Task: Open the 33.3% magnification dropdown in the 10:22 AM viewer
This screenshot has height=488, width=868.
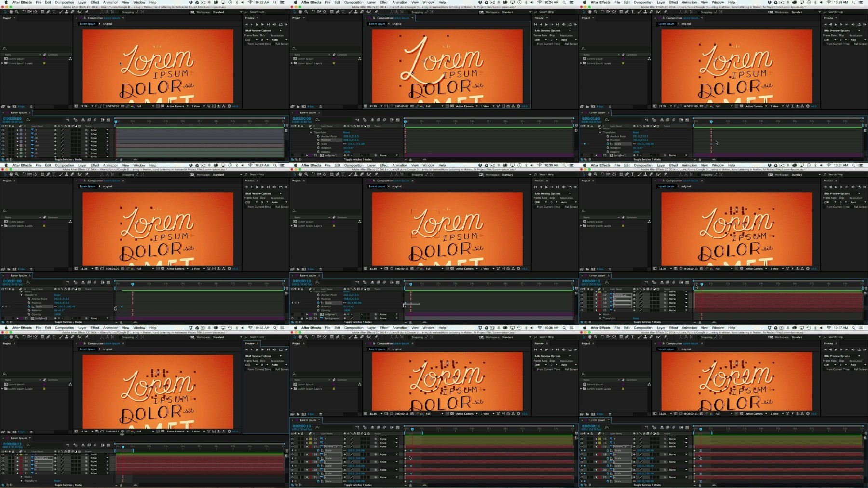Action: pyautogui.click(x=86, y=106)
